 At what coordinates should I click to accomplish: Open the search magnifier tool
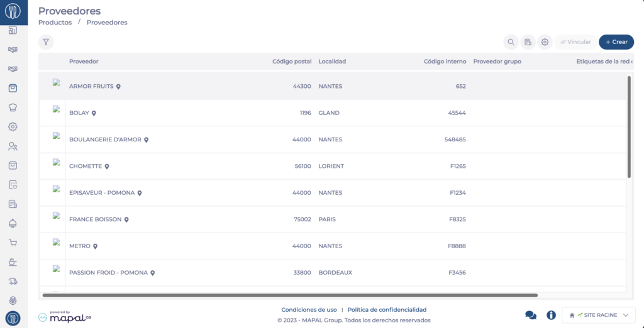click(511, 42)
